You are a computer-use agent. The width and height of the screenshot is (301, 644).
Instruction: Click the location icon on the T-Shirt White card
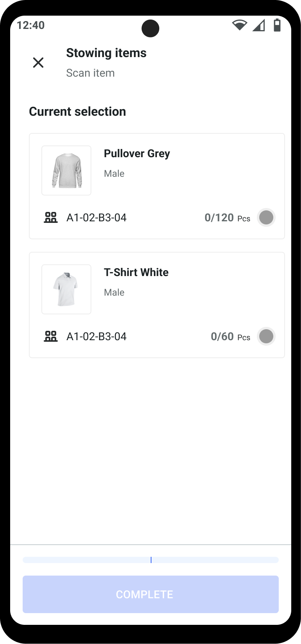(51, 336)
